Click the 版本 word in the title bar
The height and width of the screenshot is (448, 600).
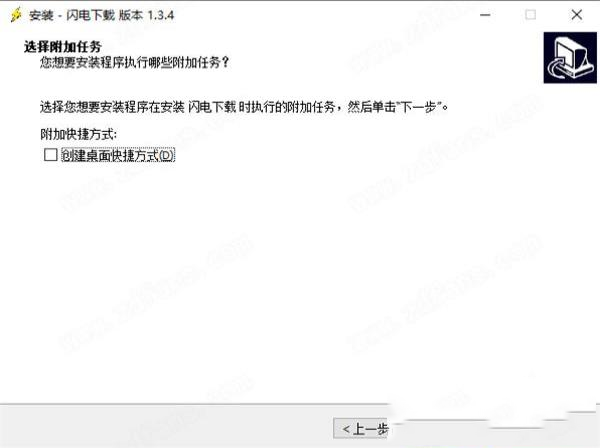(x=130, y=15)
